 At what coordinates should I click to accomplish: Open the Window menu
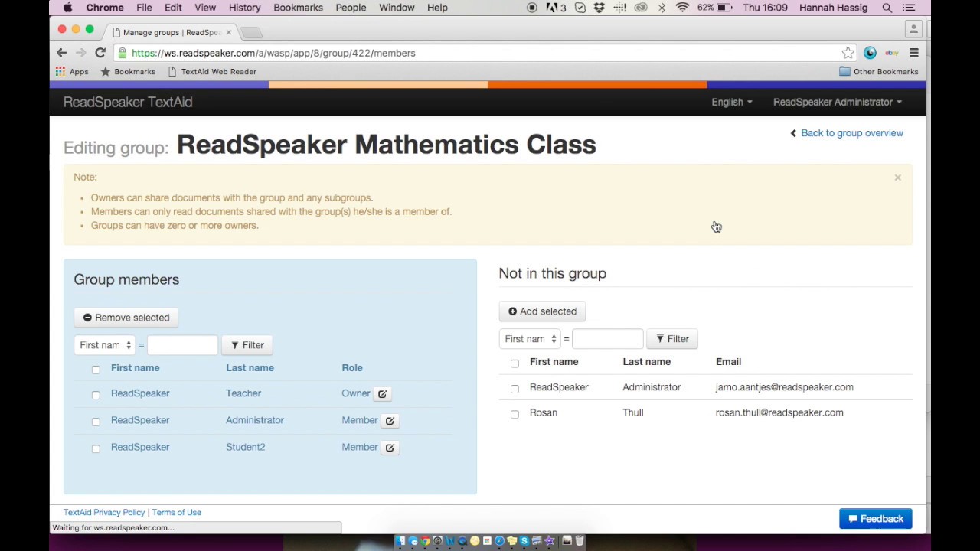pyautogui.click(x=397, y=8)
